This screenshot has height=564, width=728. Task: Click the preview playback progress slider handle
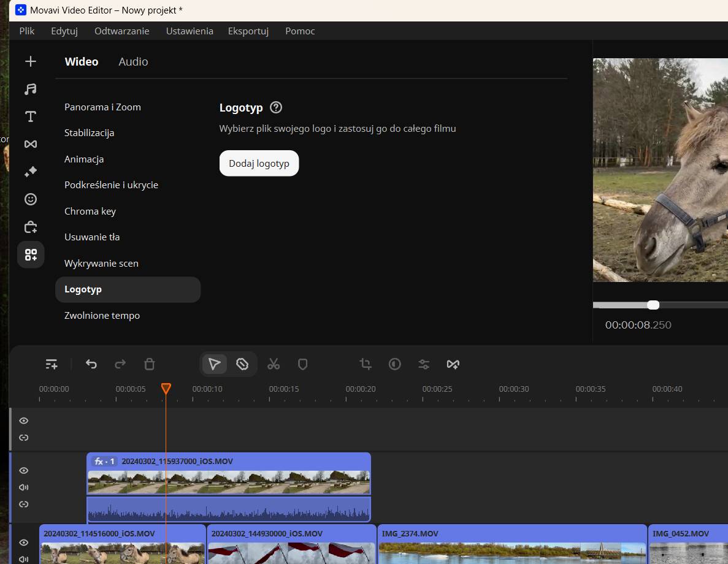(x=653, y=305)
